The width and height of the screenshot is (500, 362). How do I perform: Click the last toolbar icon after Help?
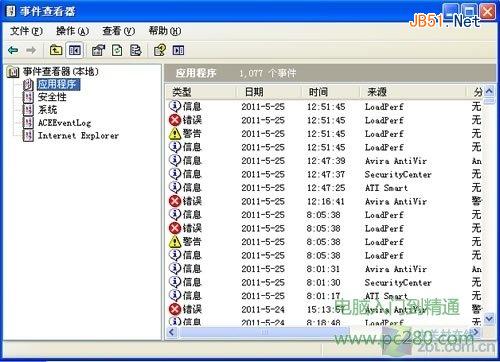coord(178,50)
